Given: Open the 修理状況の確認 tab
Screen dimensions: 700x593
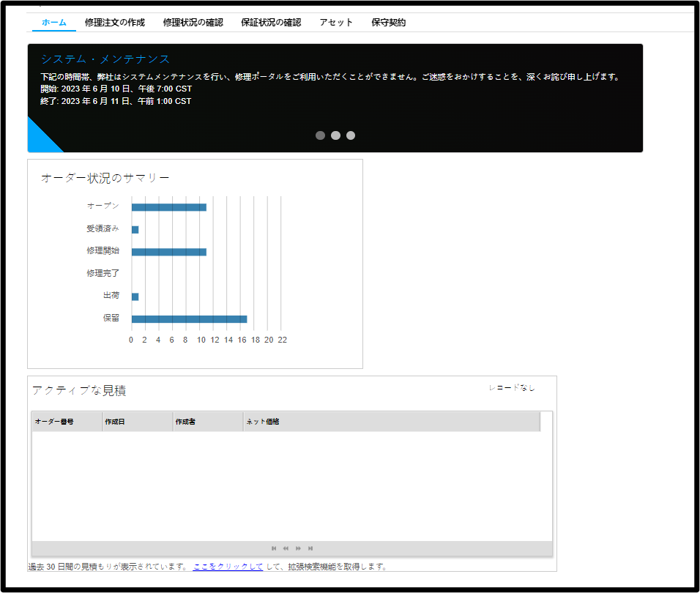Looking at the screenshot, I should coord(193,22).
